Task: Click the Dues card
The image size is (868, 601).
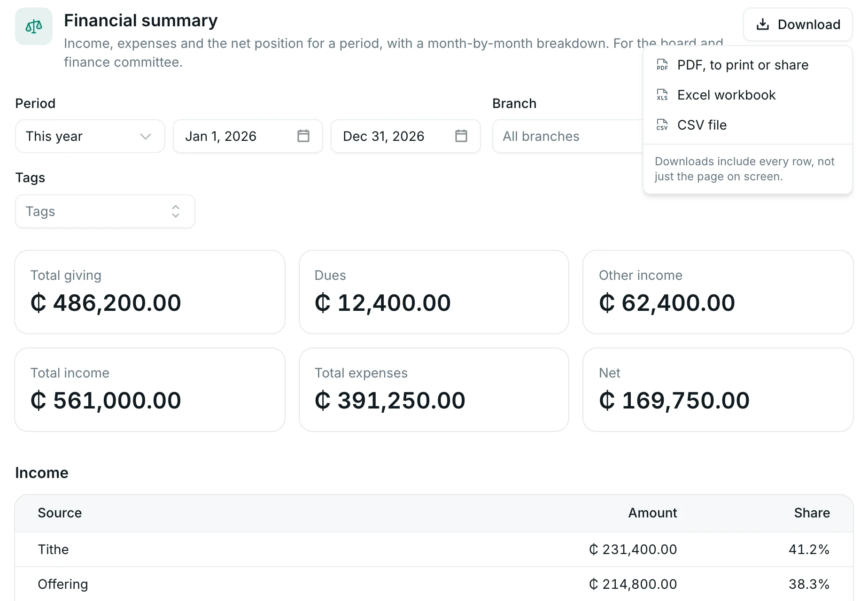Action: coord(434,292)
